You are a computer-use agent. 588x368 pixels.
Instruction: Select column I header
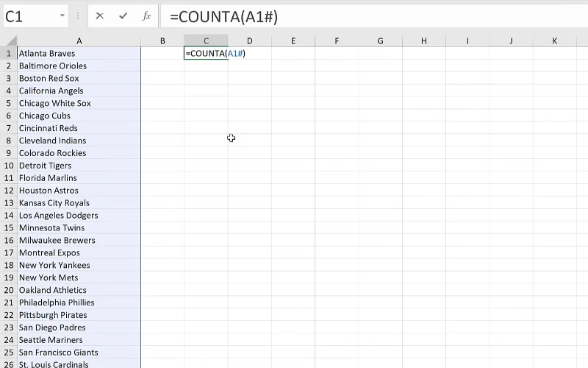coord(467,40)
